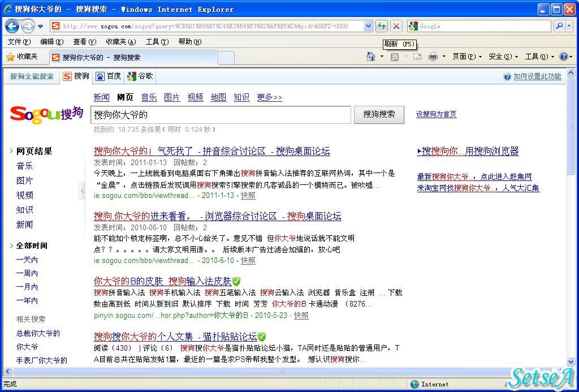Click the green Refresh button
Viewport: 579px width, 392px height.
click(382, 26)
